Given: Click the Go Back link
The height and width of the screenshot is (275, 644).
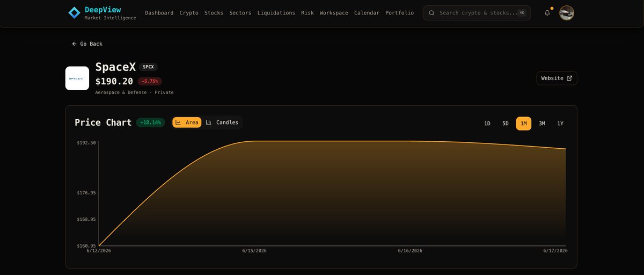Looking at the screenshot, I should [x=87, y=44].
